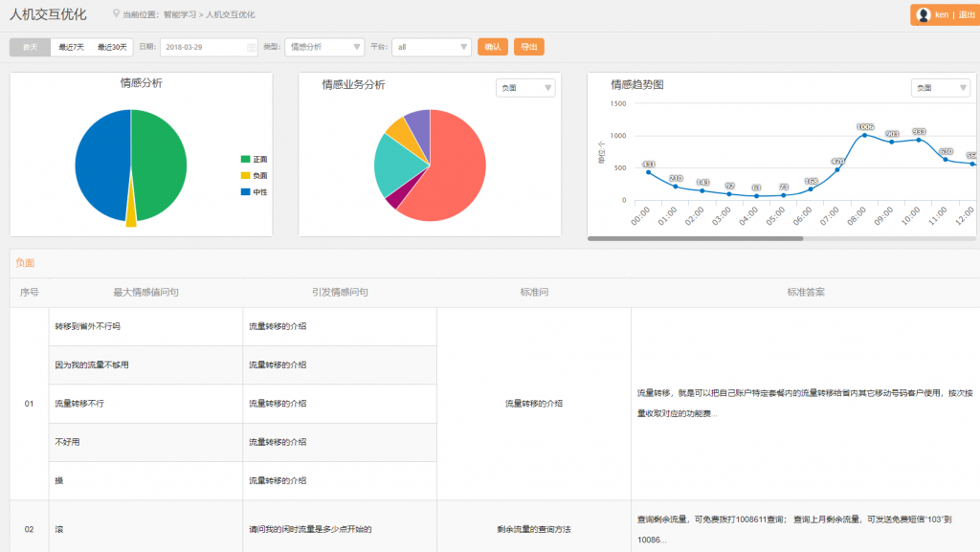This screenshot has height=552, width=980.
Task: Click the orange 确认 button
Action: tap(492, 47)
